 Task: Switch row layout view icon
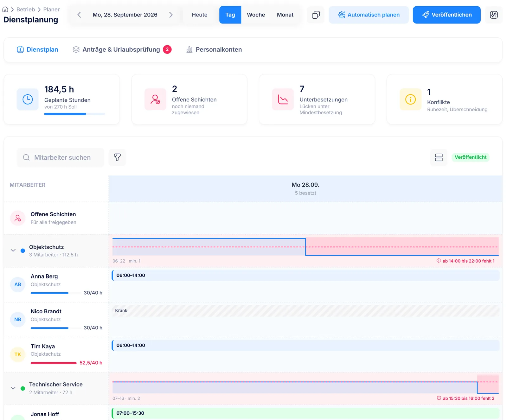pos(439,157)
